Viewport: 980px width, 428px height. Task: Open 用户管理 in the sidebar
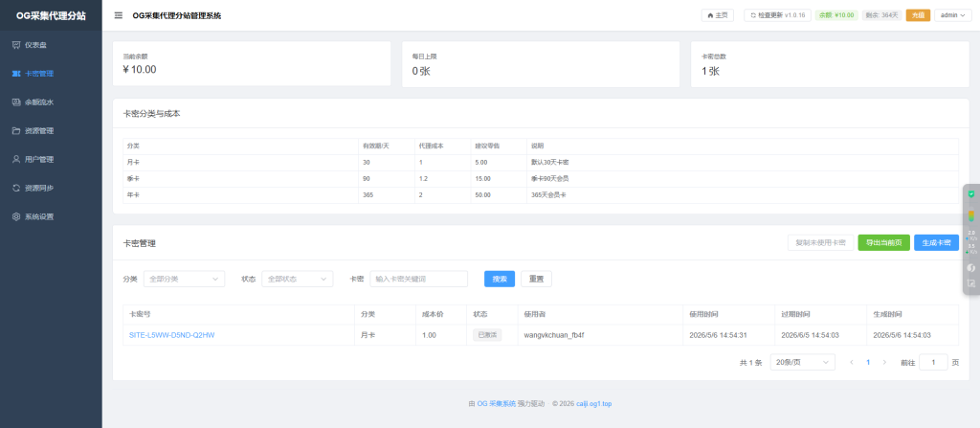point(51,160)
